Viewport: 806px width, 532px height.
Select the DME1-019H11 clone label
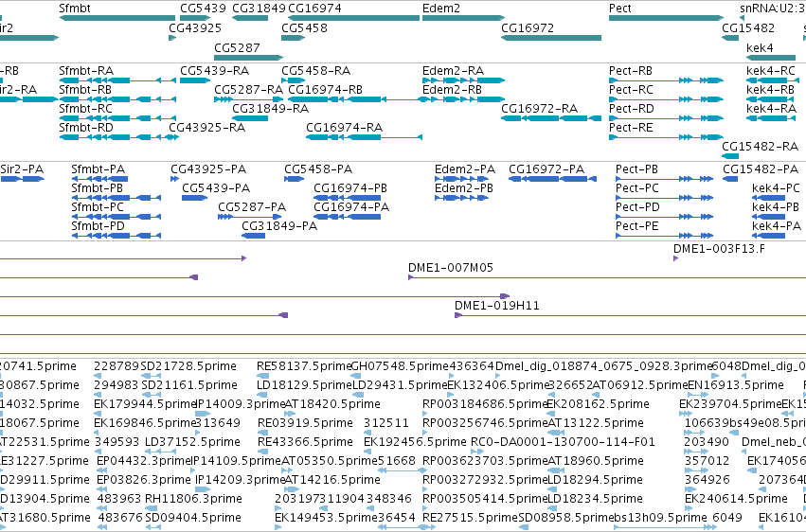point(497,306)
